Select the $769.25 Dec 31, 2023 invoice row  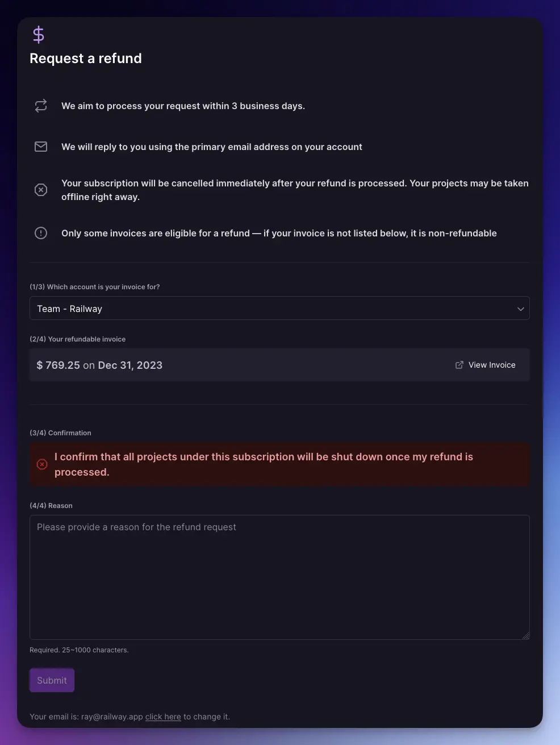227,365
